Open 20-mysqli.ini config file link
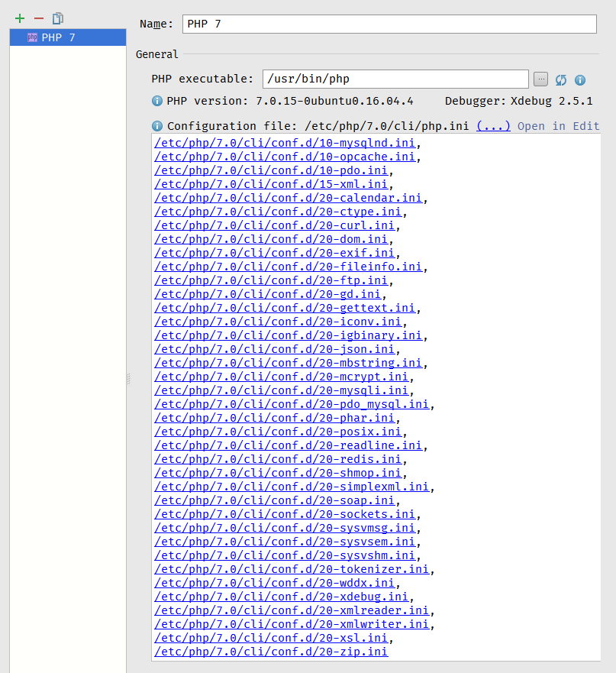616x673 pixels. tap(282, 390)
